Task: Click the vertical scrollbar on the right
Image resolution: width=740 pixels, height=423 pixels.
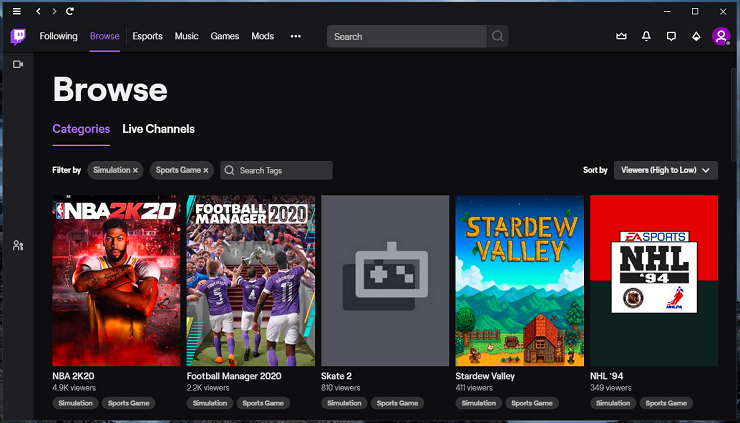Action: pyautogui.click(x=733, y=115)
